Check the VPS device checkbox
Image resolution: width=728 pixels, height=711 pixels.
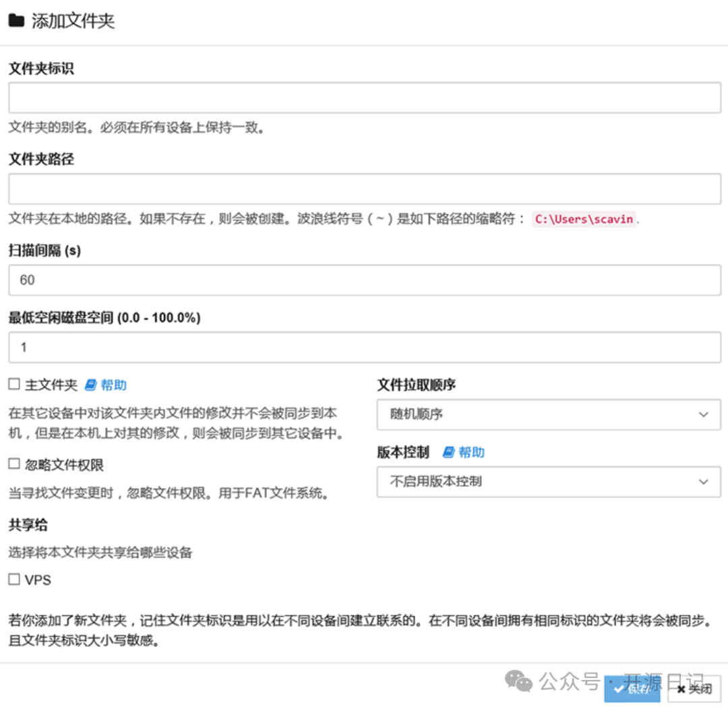14,579
